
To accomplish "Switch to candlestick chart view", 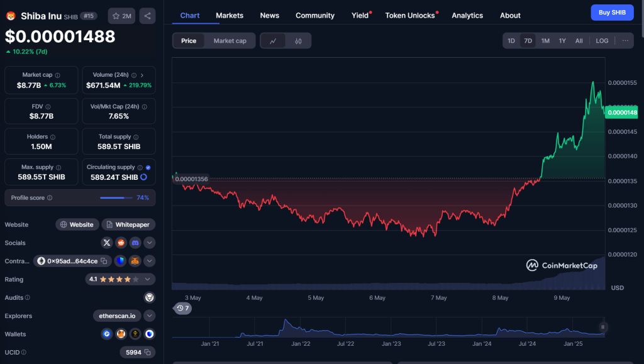I will 298,41.
